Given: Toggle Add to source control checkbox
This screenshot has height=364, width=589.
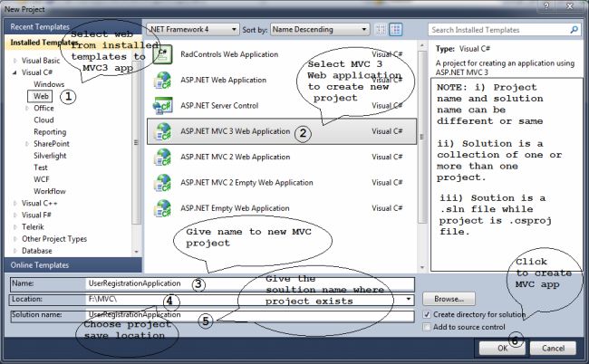Looking at the screenshot, I should pos(427,327).
